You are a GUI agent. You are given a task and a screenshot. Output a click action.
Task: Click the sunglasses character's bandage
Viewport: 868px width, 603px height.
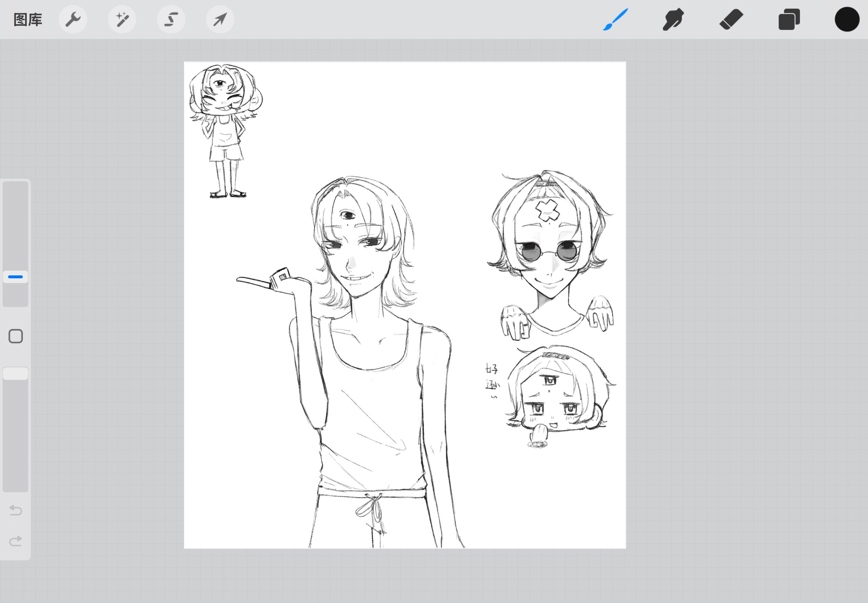547,210
